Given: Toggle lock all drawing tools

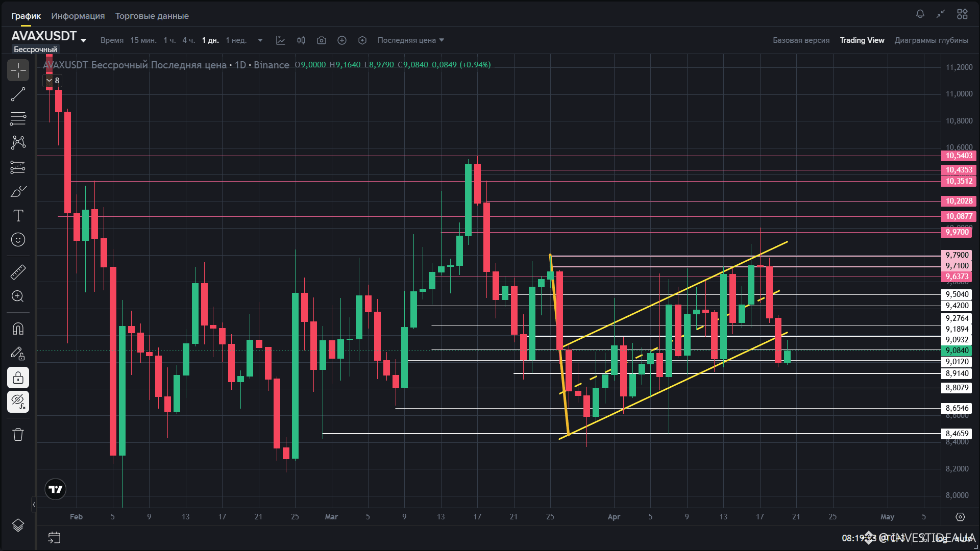Looking at the screenshot, I should click(x=18, y=378).
